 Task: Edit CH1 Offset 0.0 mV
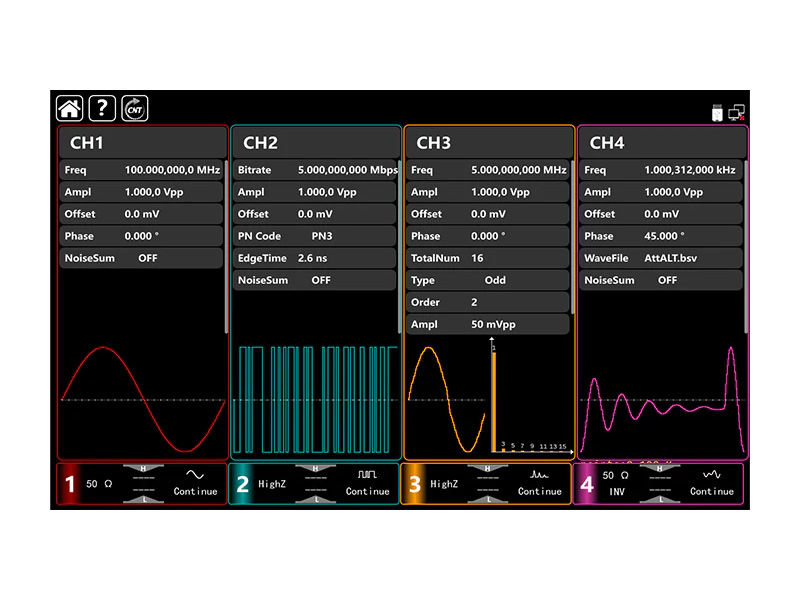click(x=141, y=214)
